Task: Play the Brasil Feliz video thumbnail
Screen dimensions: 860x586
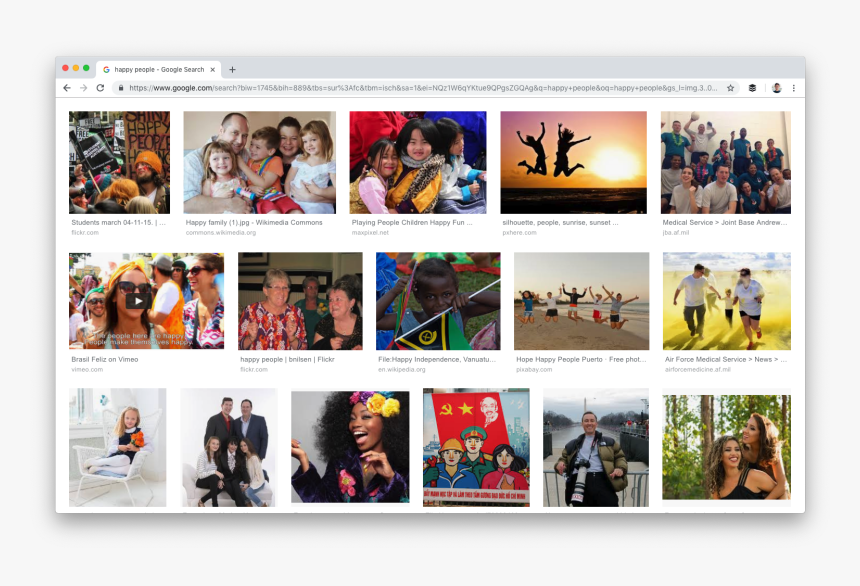Action: (x=139, y=300)
